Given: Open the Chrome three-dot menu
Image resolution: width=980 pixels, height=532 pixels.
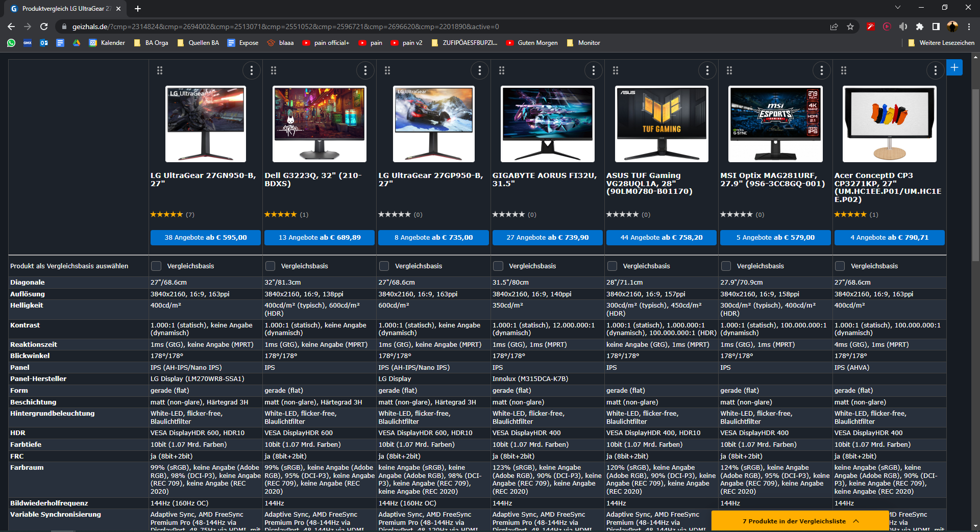Looking at the screenshot, I should [x=969, y=27].
